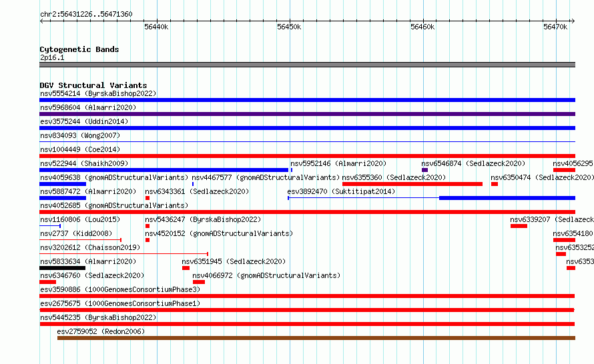Click nsv5952146 (Almarri2020) label
The width and height of the screenshot is (594, 364).
point(338,163)
